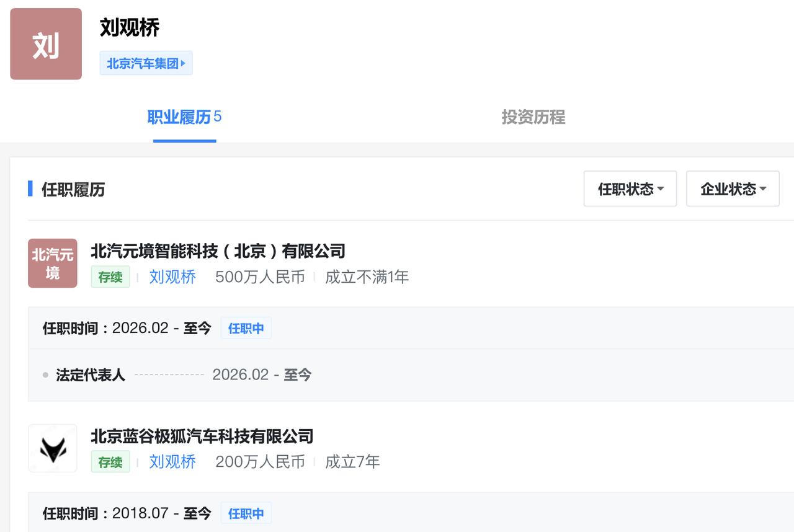The image size is (794, 532).
Task: Click the 200万人民币 capital value
Action: coord(260,462)
